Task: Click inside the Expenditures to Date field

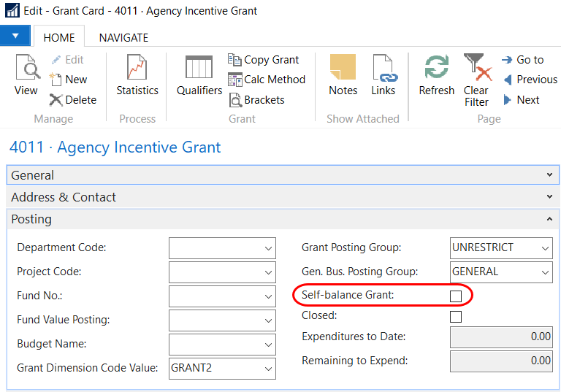Action: coord(501,337)
